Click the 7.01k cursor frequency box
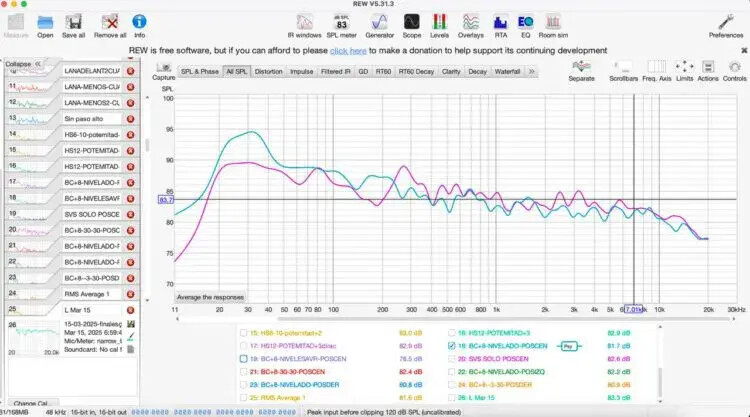750x417 pixels. (633, 309)
